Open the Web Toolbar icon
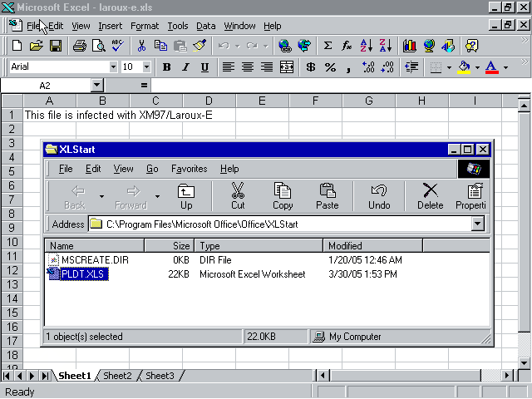 pos(304,46)
